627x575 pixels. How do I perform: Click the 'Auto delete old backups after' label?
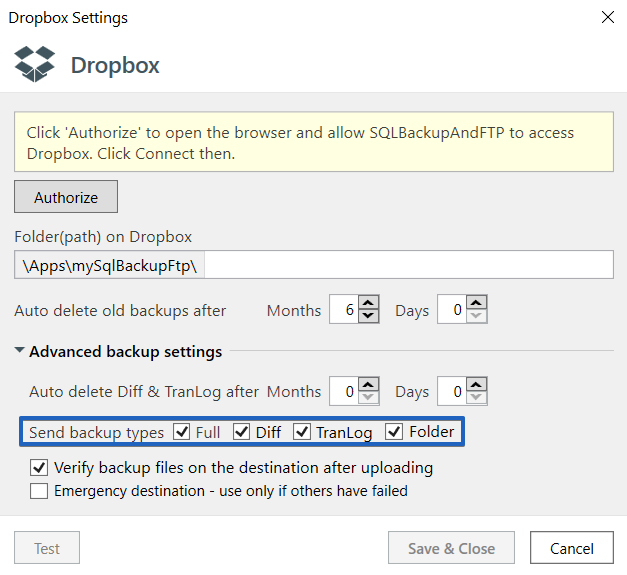(x=120, y=311)
